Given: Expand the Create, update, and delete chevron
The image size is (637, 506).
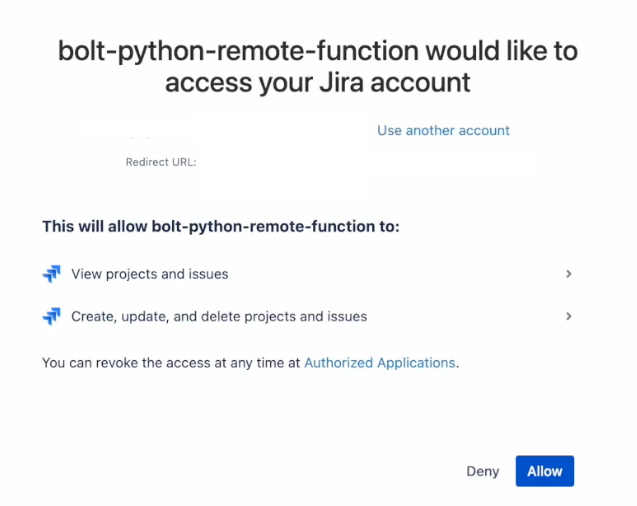Looking at the screenshot, I should [x=568, y=316].
